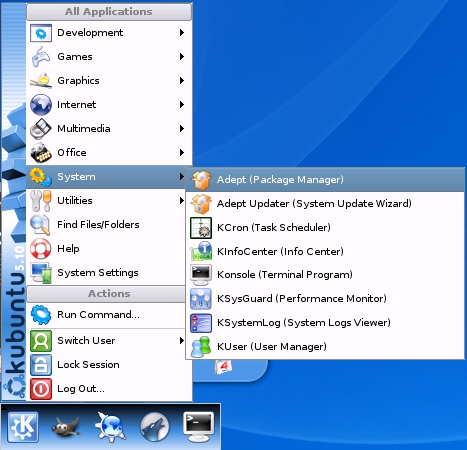Expand the Utilities submenu arrow
The width and height of the screenshot is (467, 450).
pyautogui.click(x=182, y=200)
